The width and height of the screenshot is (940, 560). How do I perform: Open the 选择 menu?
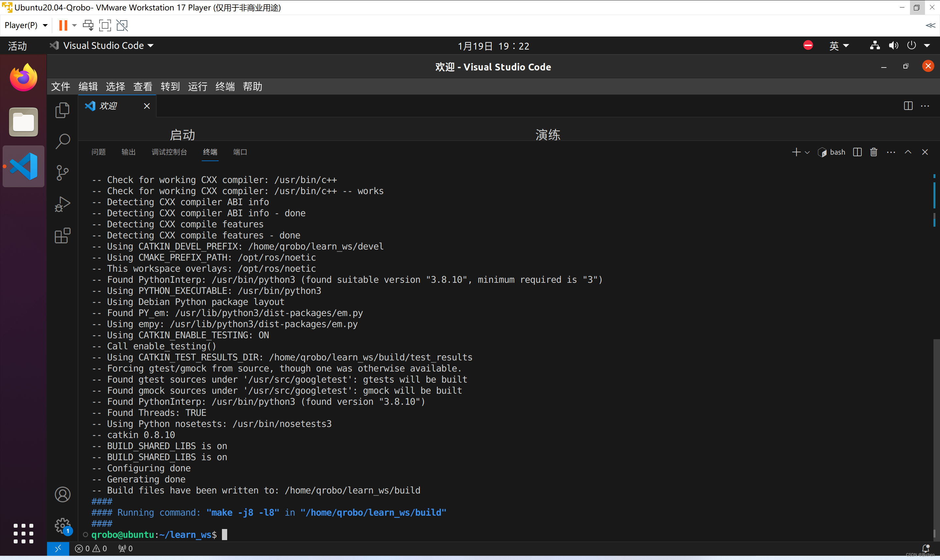point(115,86)
